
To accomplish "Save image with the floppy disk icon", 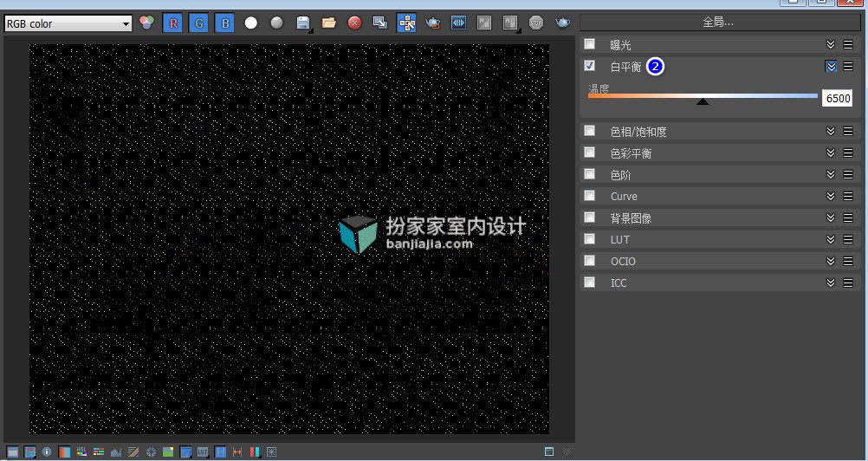I will pyautogui.click(x=303, y=23).
